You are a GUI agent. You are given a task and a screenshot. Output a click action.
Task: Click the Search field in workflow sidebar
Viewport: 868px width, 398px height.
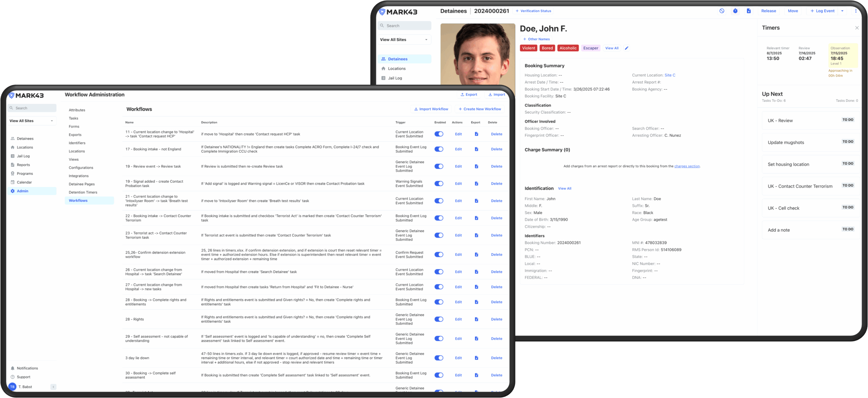point(32,108)
